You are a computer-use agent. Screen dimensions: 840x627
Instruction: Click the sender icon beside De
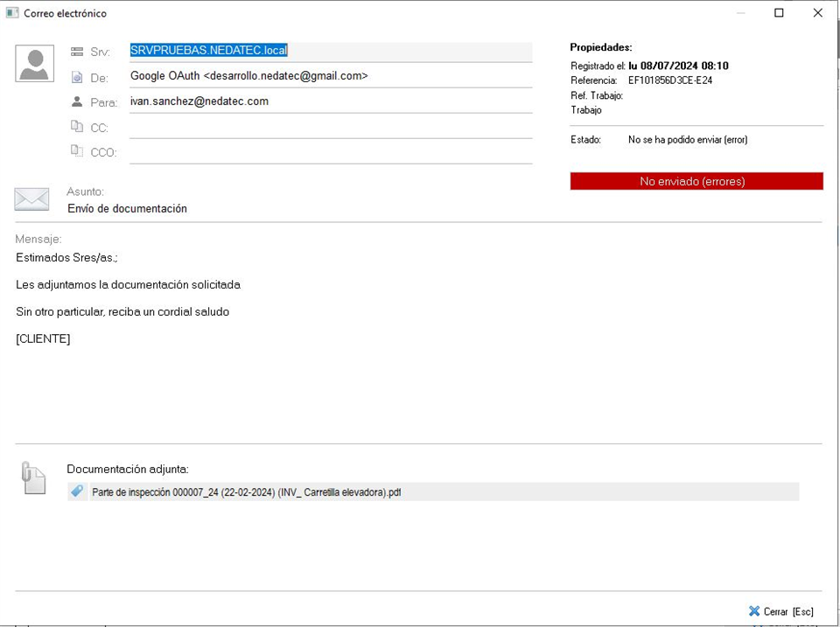[77, 77]
